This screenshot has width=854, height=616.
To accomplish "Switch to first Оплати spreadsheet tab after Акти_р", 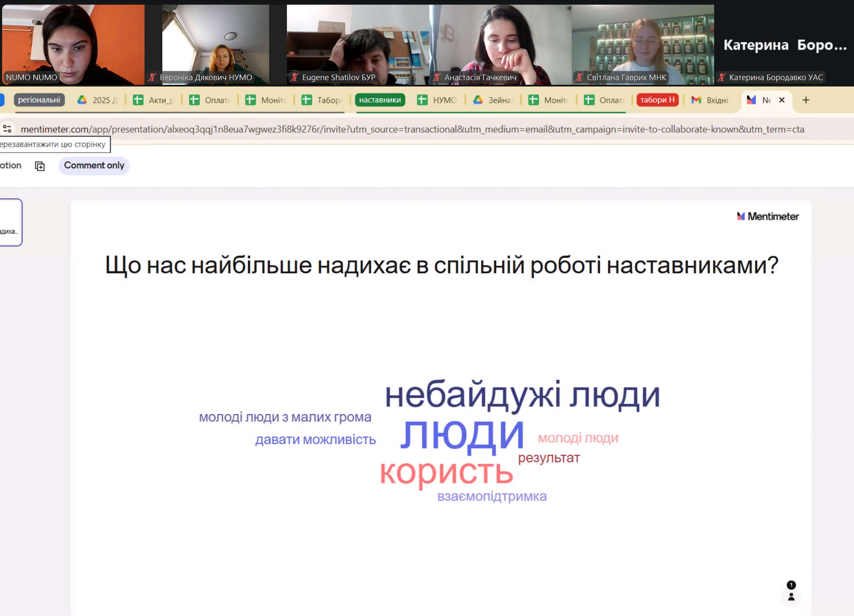I will tap(210, 100).
